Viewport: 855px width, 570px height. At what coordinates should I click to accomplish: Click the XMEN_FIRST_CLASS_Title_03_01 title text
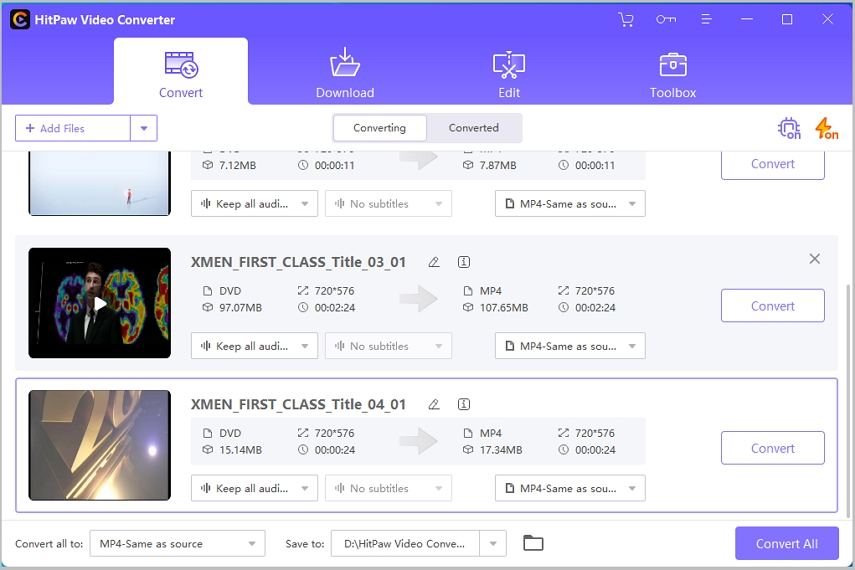point(298,262)
